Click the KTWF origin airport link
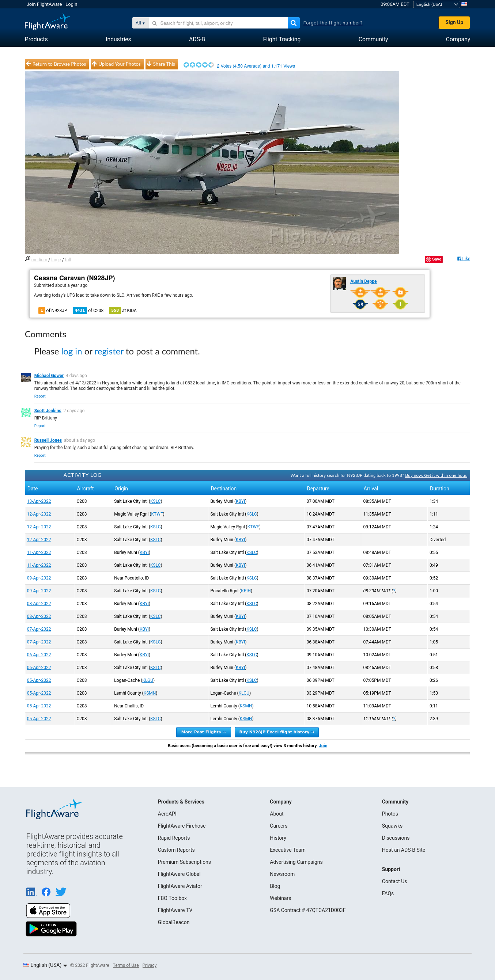 pos(157,514)
